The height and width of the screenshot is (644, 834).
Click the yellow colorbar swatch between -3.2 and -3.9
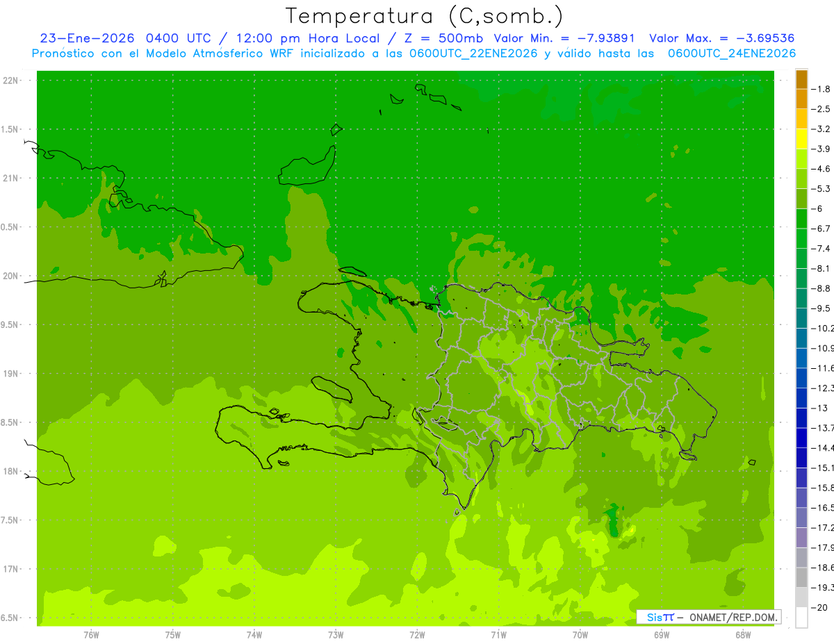click(801, 139)
